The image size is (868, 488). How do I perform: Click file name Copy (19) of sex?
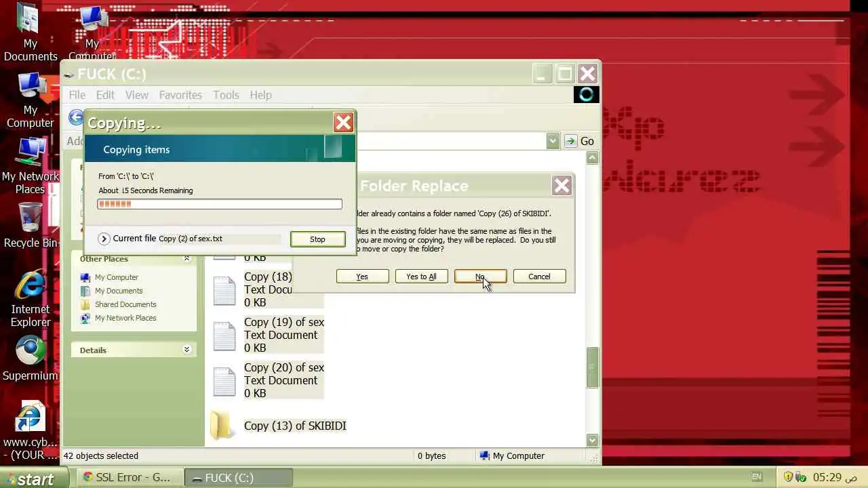point(284,322)
